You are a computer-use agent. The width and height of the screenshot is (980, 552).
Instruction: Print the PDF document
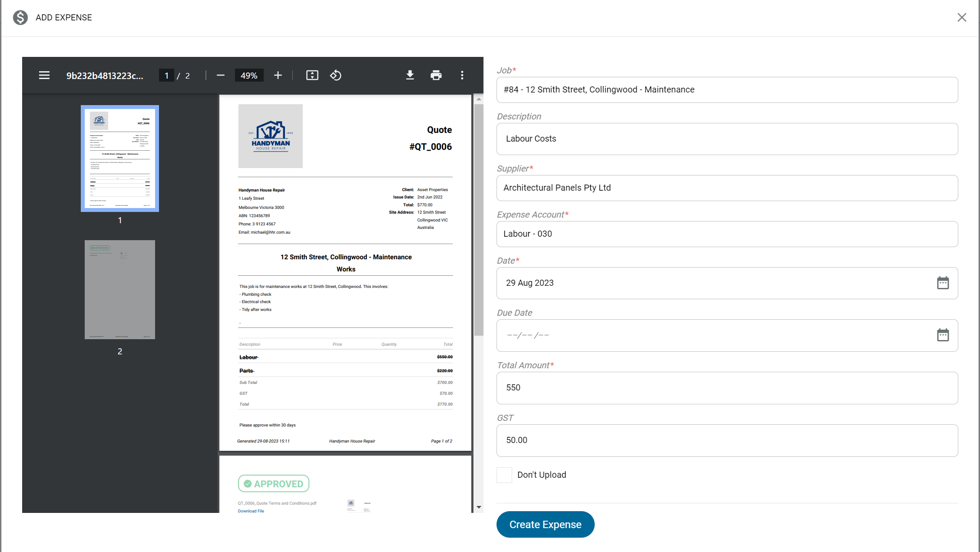click(436, 76)
